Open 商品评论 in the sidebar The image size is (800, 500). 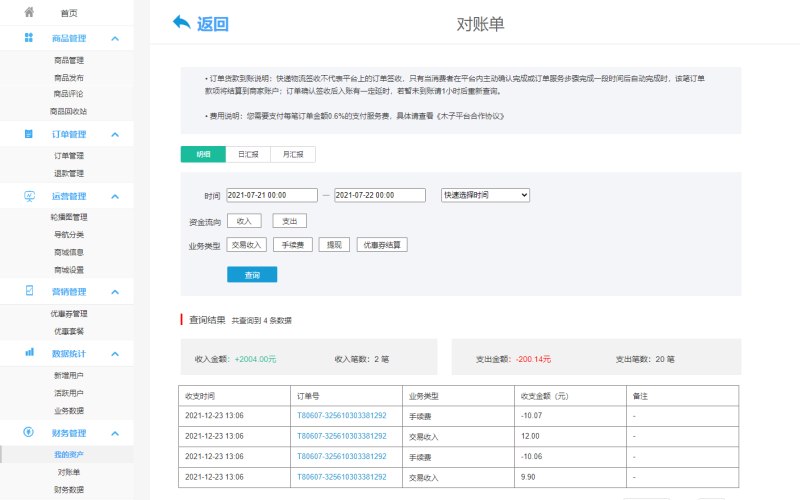point(69,94)
